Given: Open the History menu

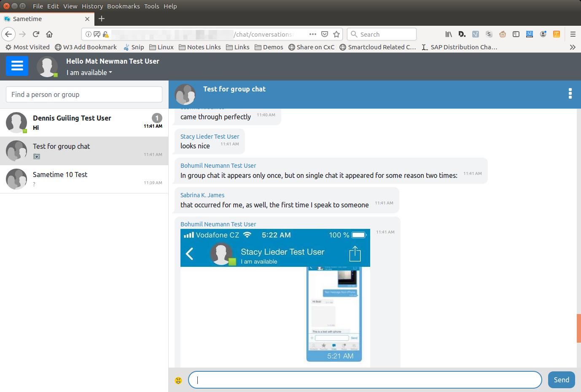Looking at the screenshot, I should 92,6.
